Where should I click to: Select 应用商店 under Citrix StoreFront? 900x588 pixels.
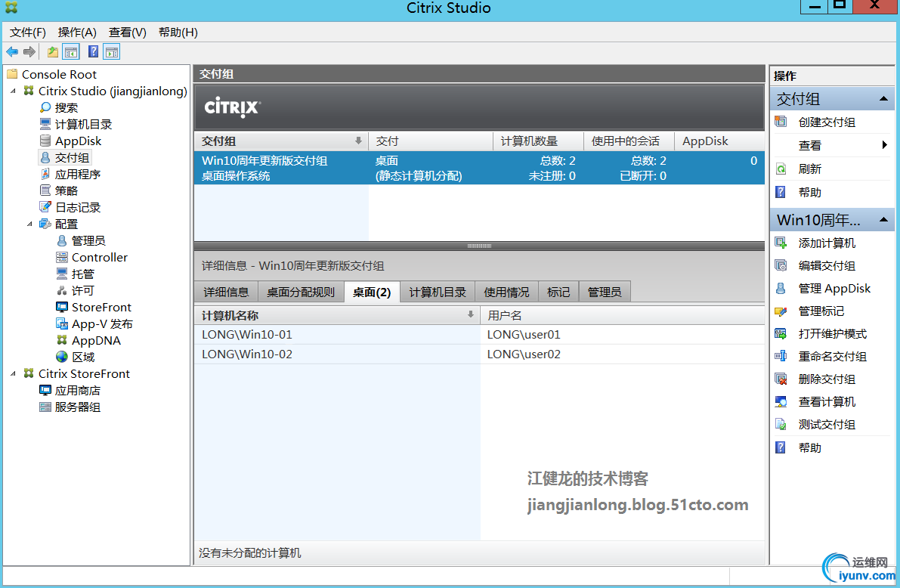tap(78, 391)
